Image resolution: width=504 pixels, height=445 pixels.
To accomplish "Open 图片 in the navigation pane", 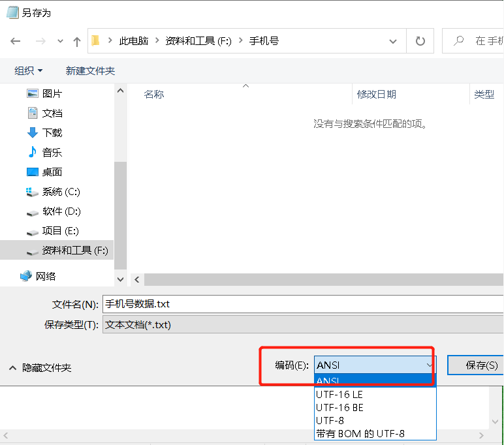I will pos(52,93).
